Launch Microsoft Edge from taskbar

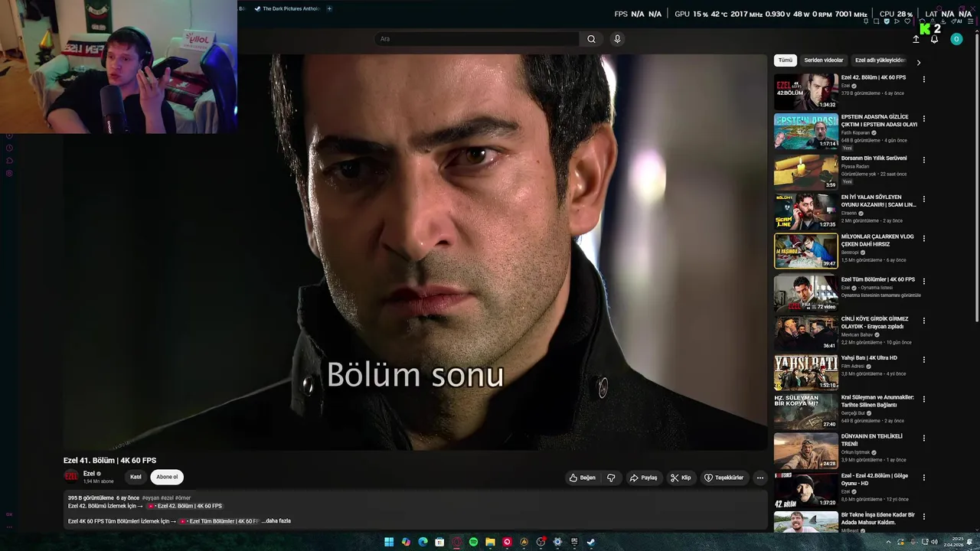(x=423, y=542)
